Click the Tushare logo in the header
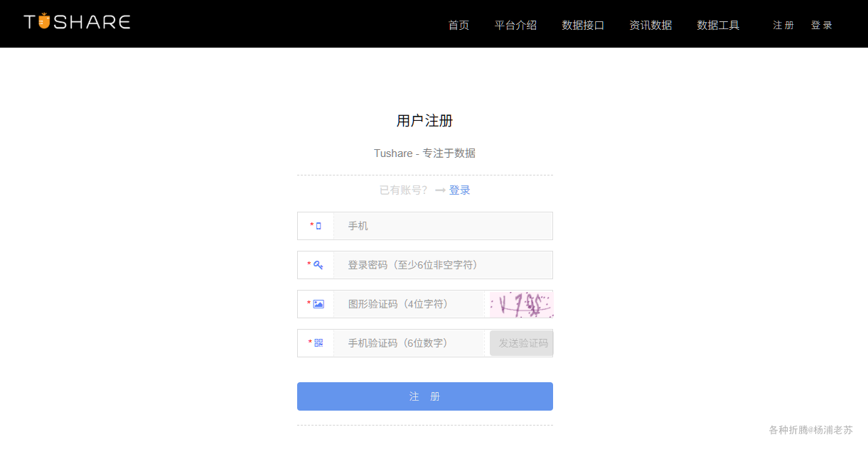This screenshot has height=449, width=868. pos(77,21)
